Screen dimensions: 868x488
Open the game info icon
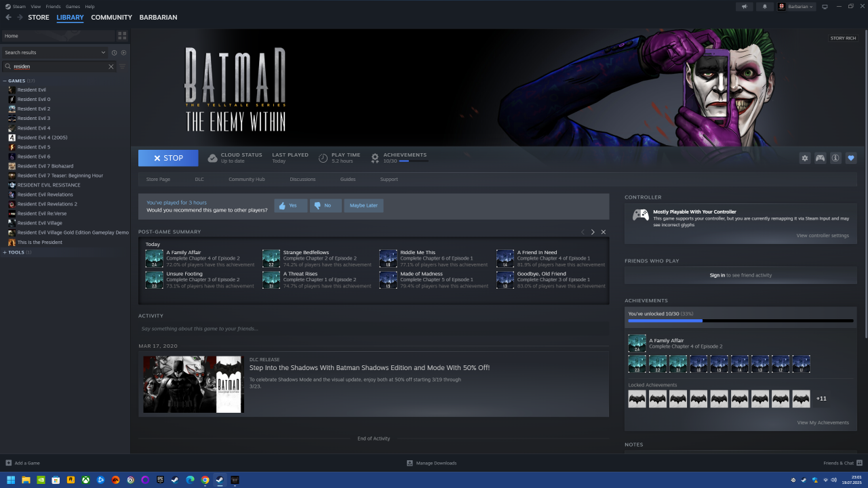(x=835, y=158)
